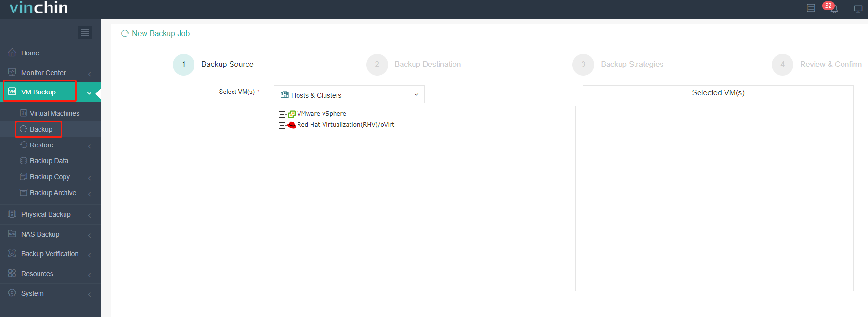Click the Virtual Machines icon

tap(23, 113)
